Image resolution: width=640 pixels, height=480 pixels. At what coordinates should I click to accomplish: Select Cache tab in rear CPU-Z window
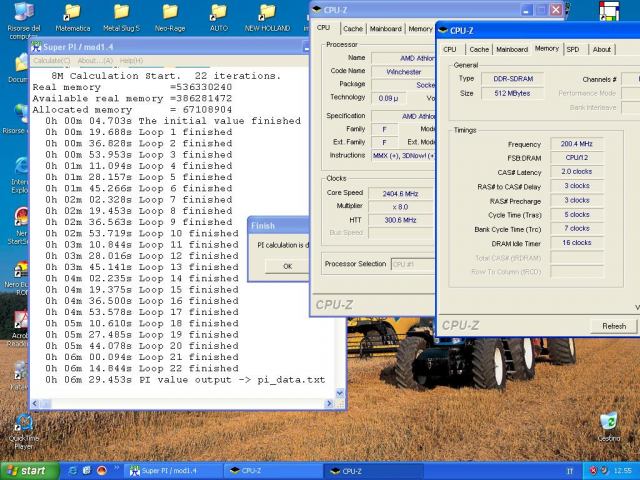(x=353, y=29)
